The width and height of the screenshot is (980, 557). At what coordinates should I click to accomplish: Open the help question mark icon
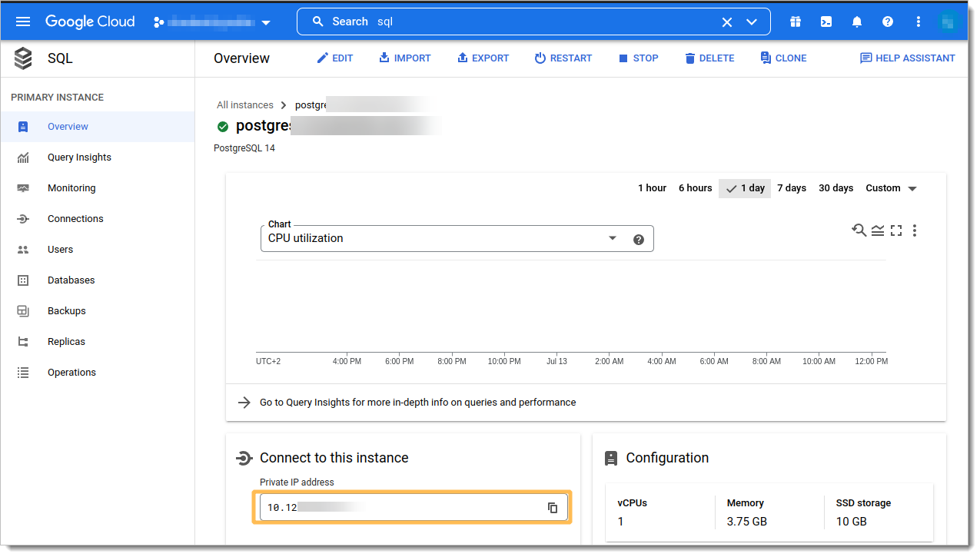(x=888, y=22)
